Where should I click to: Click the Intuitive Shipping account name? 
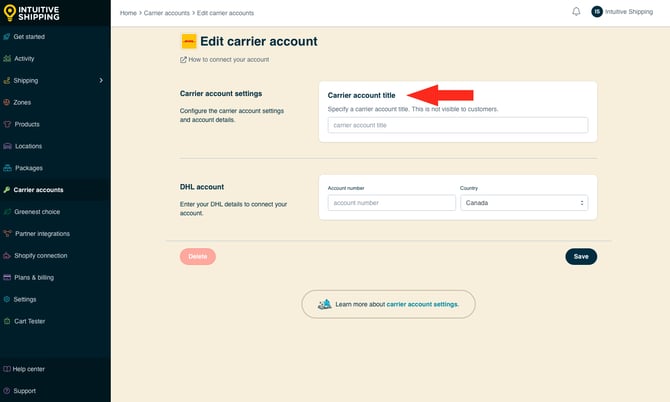629,12
